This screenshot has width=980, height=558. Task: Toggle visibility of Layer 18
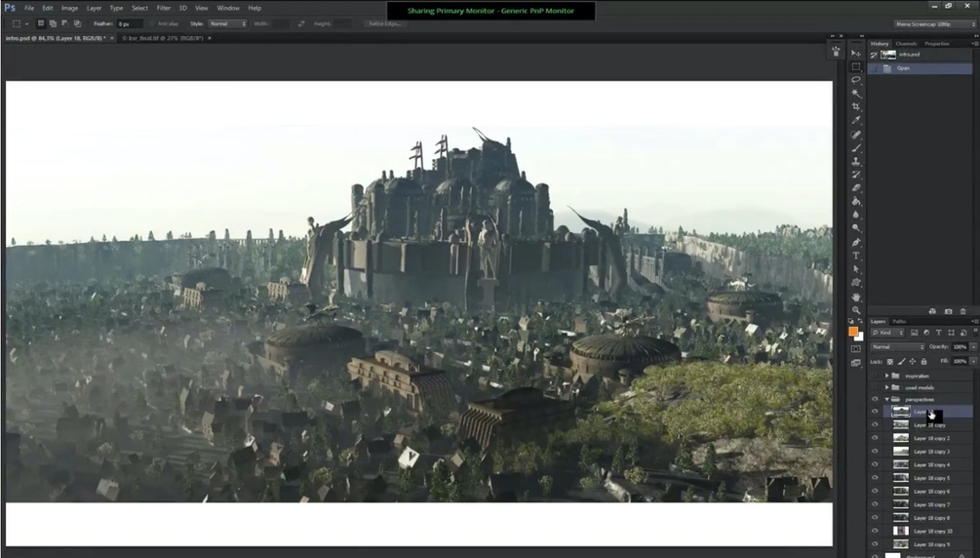875,412
